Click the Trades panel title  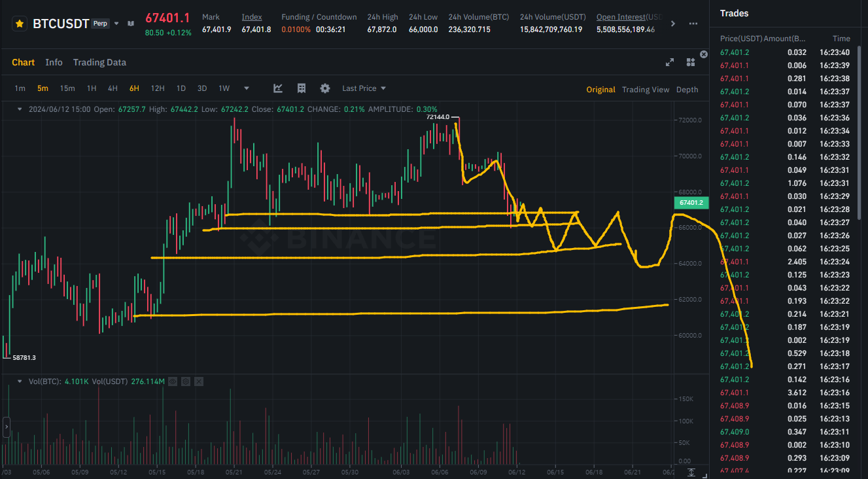734,13
